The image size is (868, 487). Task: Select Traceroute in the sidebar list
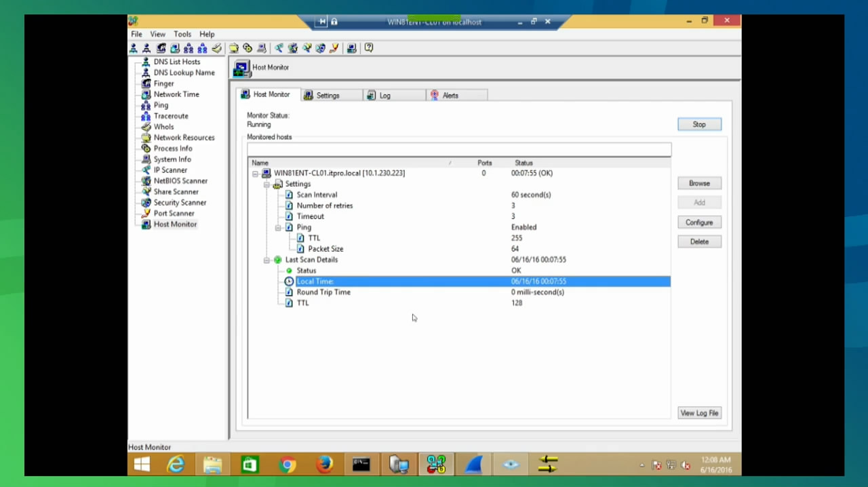click(x=170, y=116)
